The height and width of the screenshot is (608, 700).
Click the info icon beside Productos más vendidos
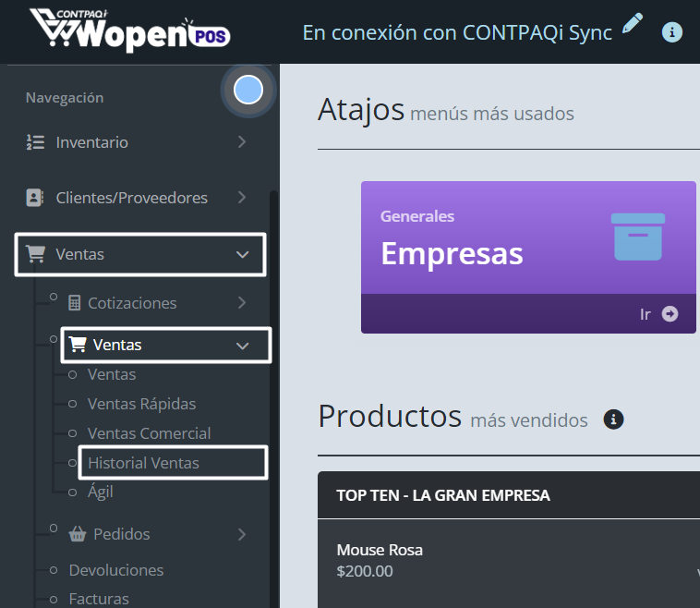pos(613,420)
